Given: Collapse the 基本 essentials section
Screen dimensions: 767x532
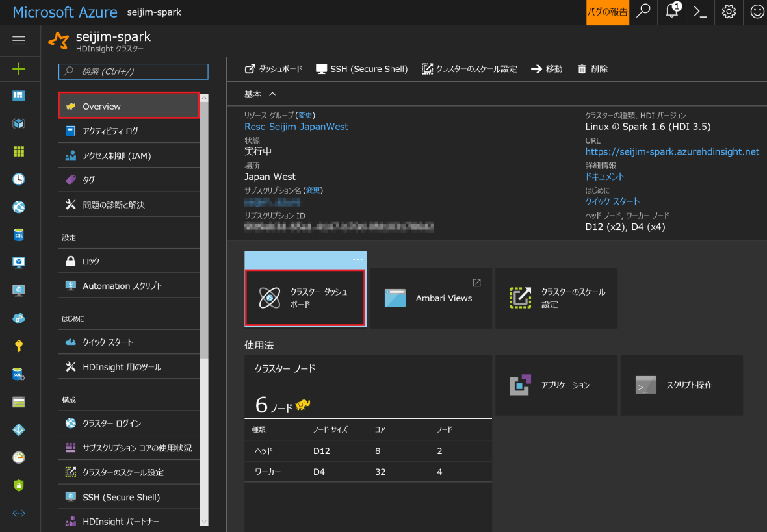Looking at the screenshot, I should pyautogui.click(x=272, y=94).
